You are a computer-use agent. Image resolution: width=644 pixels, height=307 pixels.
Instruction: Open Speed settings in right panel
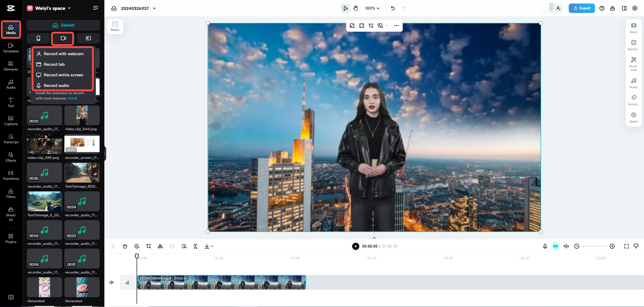(633, 117)
